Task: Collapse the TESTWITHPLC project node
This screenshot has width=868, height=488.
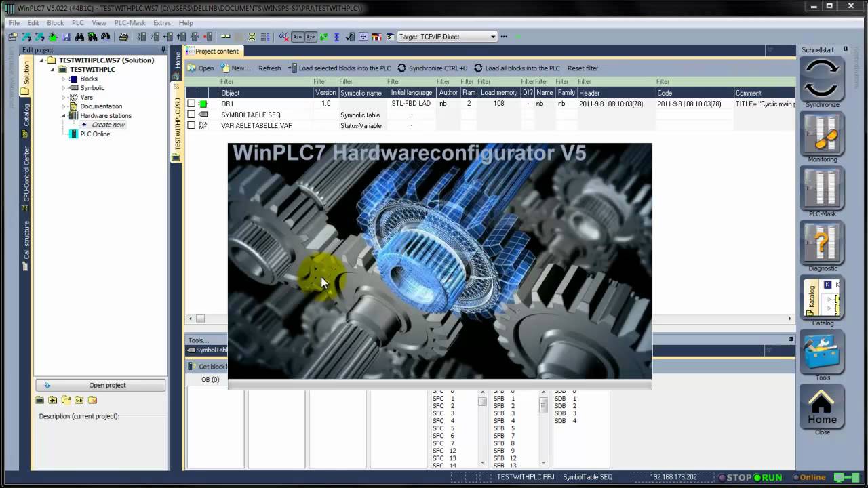Action: click(53, 69)
